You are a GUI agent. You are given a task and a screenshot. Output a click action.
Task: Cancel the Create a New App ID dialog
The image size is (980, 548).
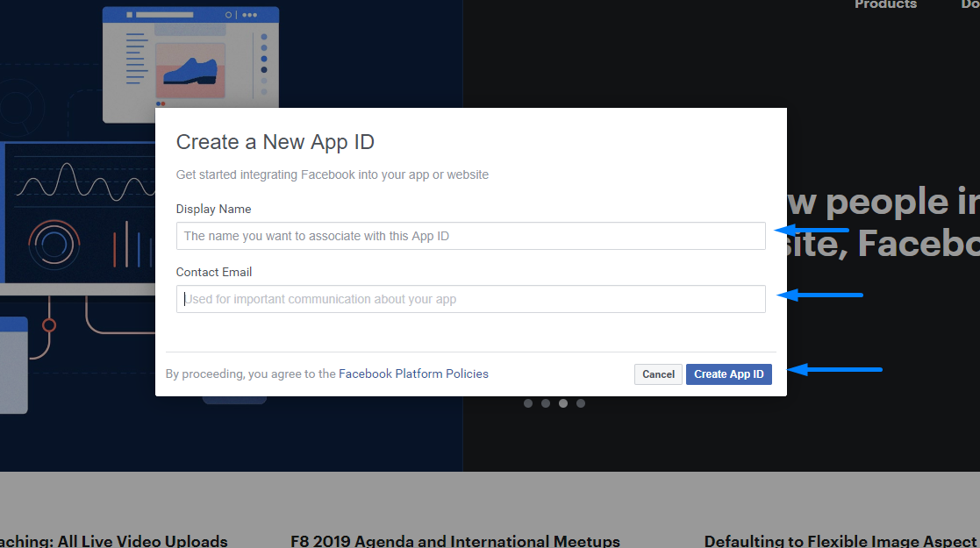[658, 374]
